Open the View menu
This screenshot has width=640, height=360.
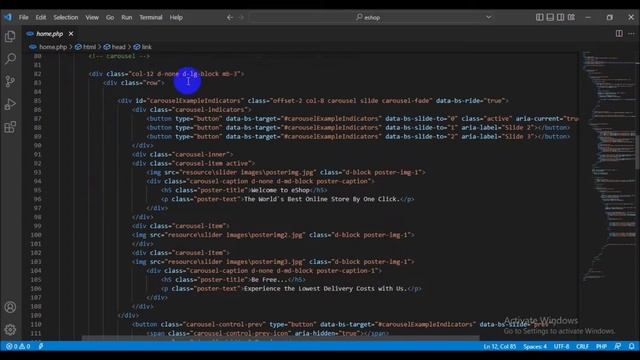tap(92, 17)
